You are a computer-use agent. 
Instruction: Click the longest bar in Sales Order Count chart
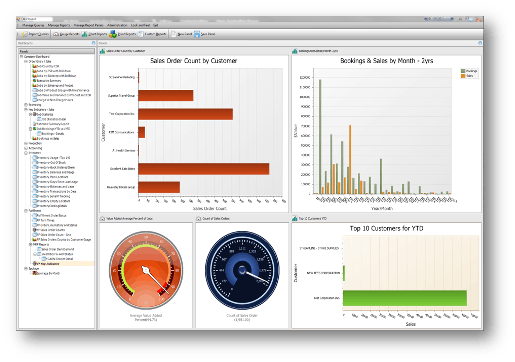[x=204, y=169]
